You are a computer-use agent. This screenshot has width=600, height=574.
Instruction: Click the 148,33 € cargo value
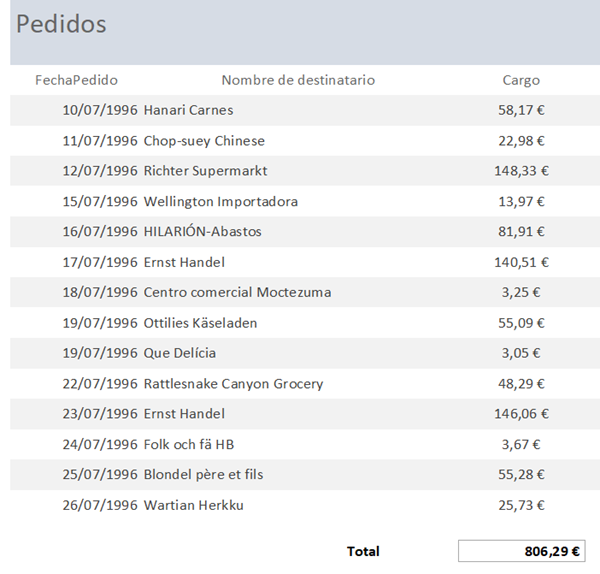coord(521,171)
